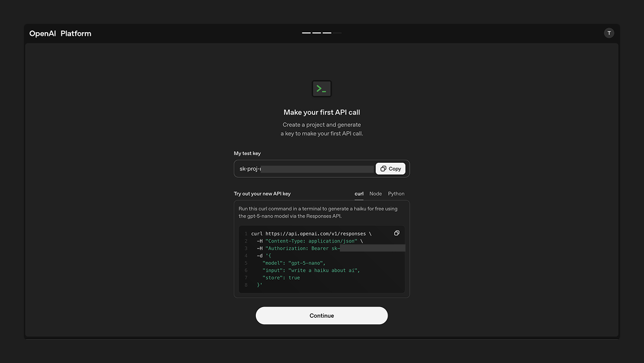Screen dimensions: 644x363
Task: Click the "store": true line
Action: [281, 278]
